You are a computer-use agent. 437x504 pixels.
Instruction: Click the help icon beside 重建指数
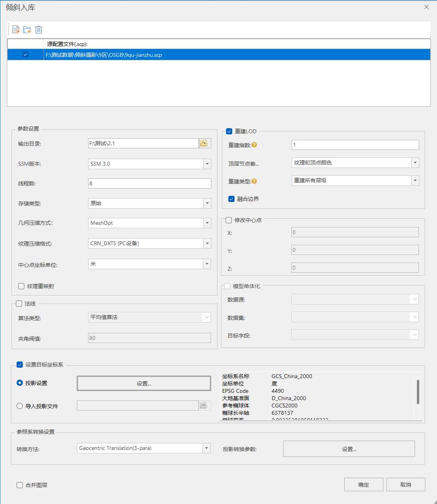point(254,145)
